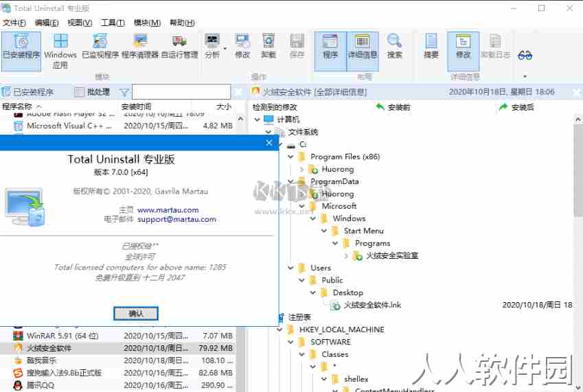Open the 模块(M) menu
The image size is (583, 392).
pyautogui.click(x=147, y=23)
